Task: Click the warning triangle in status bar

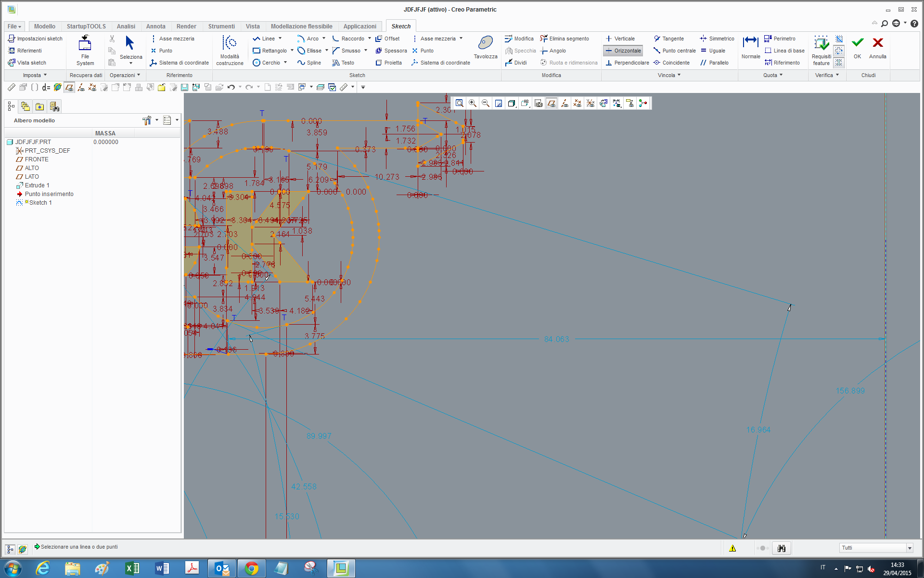Action: tap(732, 548)
